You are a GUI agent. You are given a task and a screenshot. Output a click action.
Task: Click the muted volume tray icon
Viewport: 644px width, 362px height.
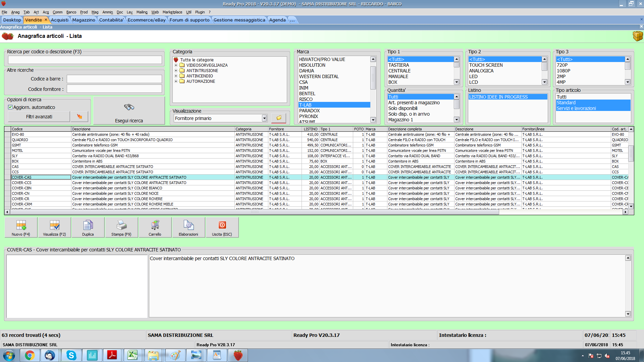point(607,356)
